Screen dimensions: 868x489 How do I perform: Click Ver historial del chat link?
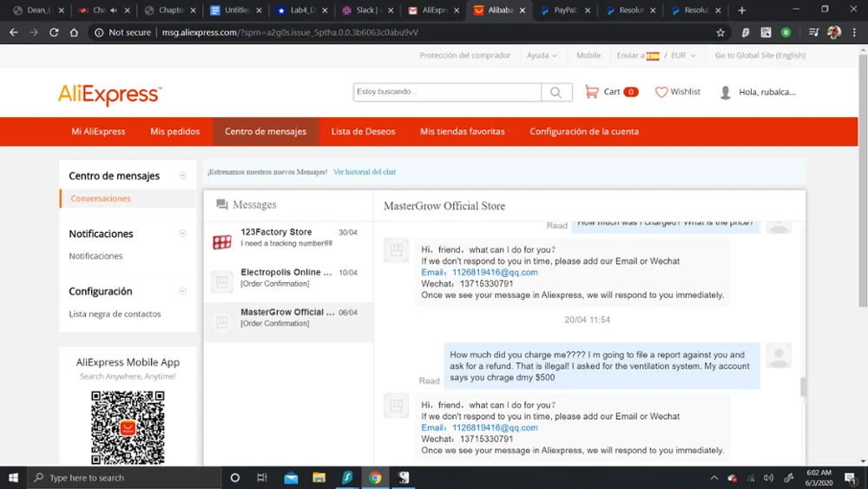coord(365,172)
